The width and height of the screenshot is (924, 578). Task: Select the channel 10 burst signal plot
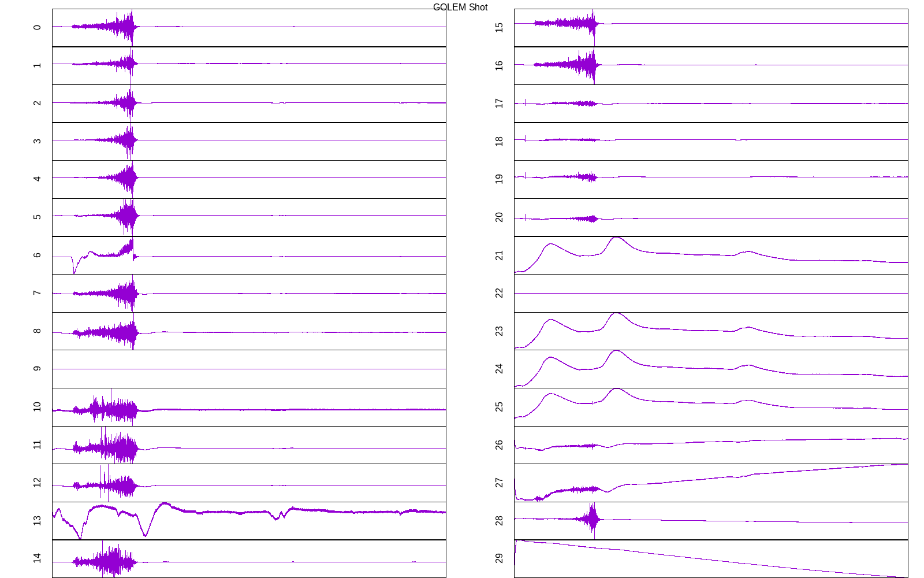pyautogui.click(x=249, y=407)
